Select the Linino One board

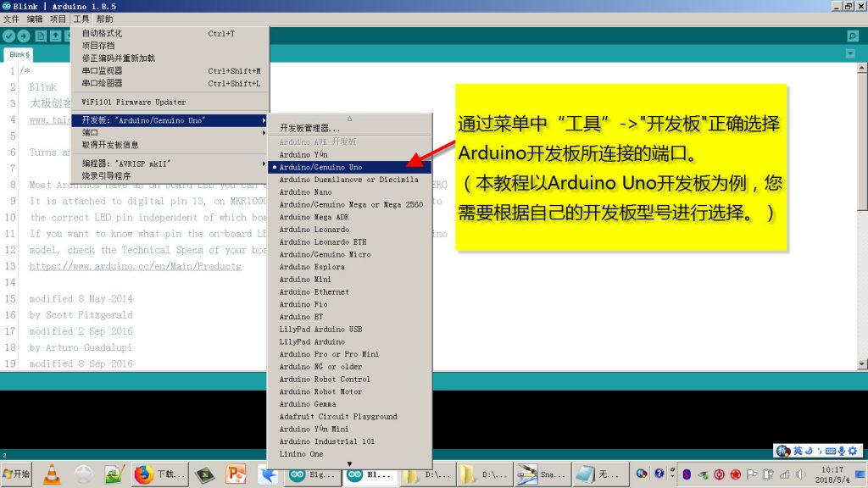[349, 454]
